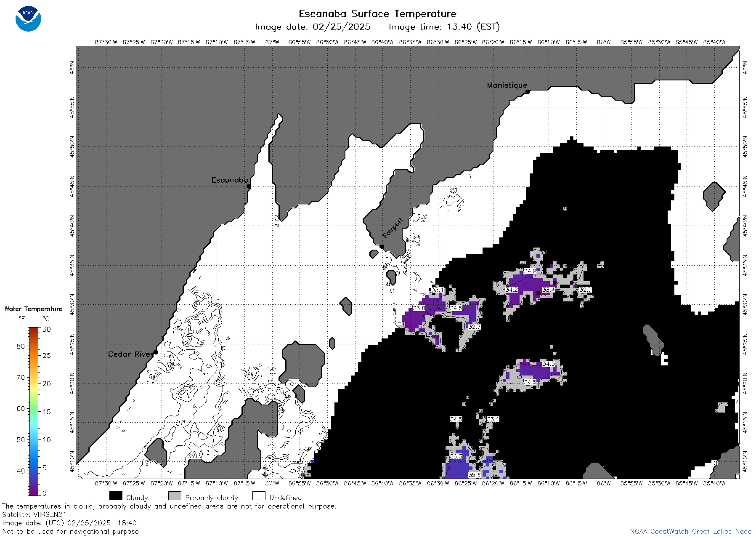Click the header text Image date: 02/25/2025
This screenshot has width=756, height=538.
coord(313,27)
